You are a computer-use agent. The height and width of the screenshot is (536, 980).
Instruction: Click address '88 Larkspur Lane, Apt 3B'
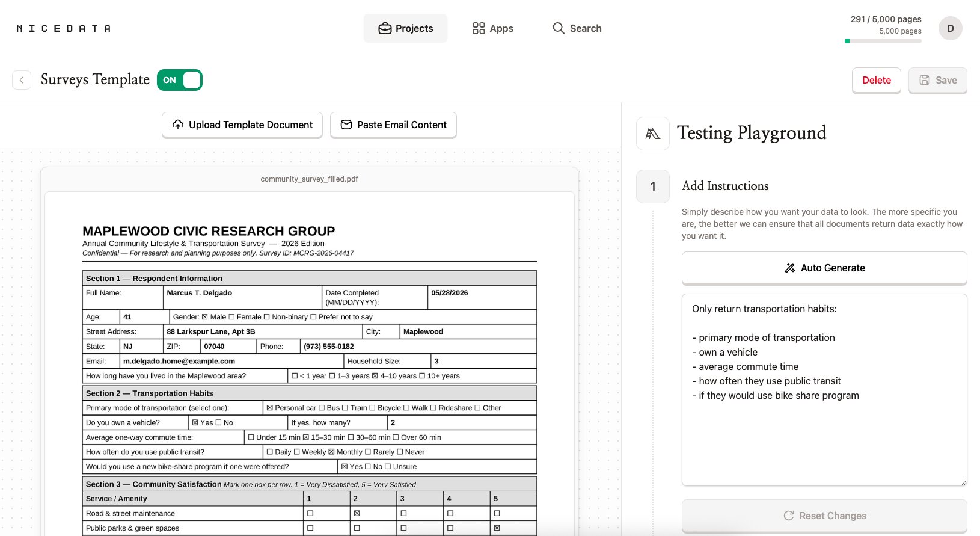tap(211, 331)
